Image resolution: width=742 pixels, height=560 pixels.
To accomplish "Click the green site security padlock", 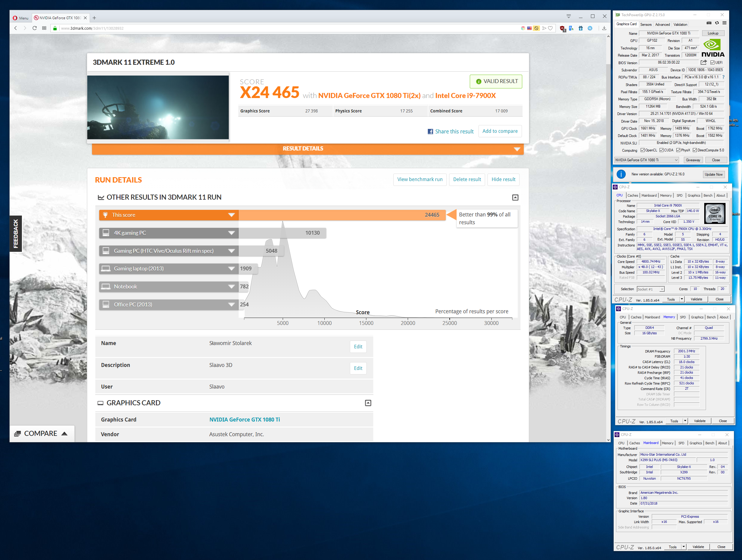I will pos(55,28).
